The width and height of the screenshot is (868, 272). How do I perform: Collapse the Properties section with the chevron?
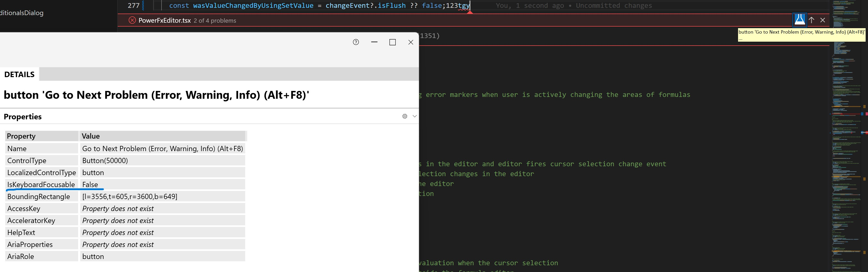(x=414, y=116)
